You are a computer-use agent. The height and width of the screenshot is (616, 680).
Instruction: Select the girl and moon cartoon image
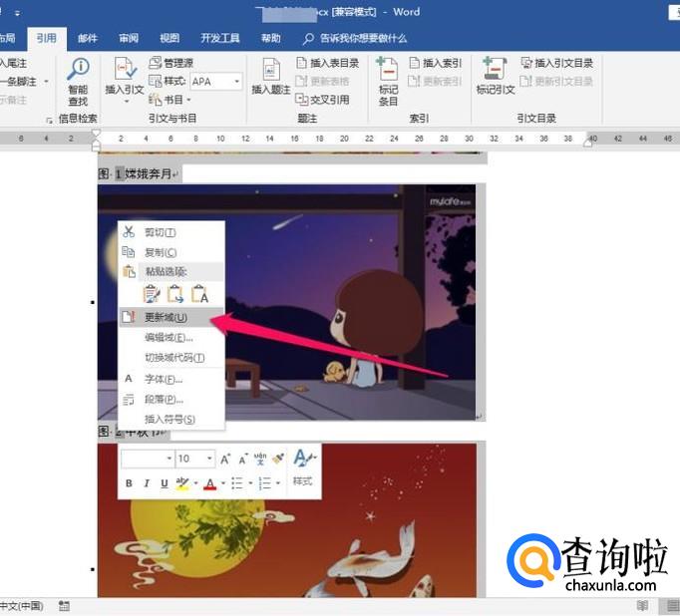286,302
